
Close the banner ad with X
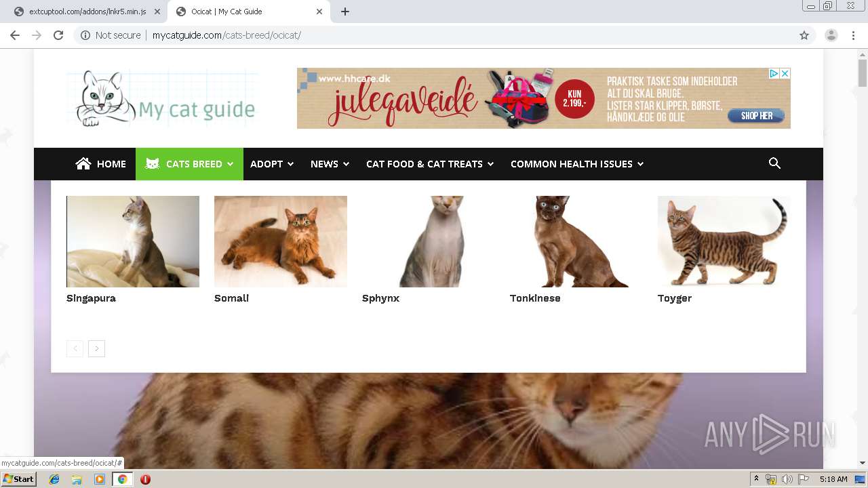click(785, 73)
